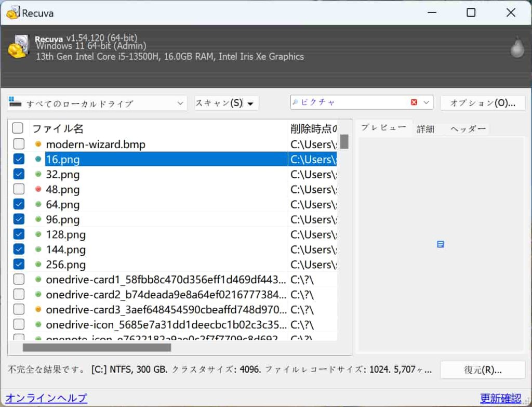Check the box for the onedrive-icon file
Screen dimensions: 532x407
[x=19, y=324]
